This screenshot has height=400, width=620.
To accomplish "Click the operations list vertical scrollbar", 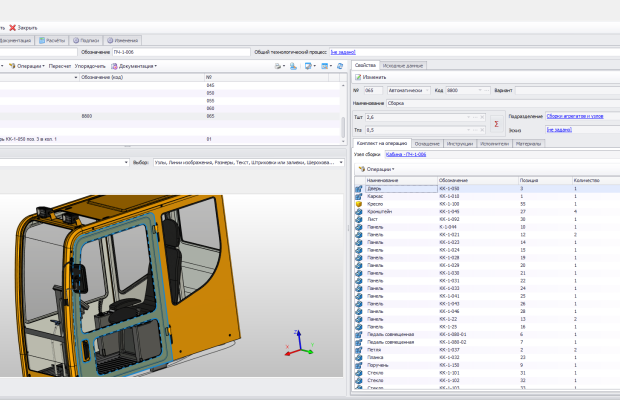I will coord(343,126).
